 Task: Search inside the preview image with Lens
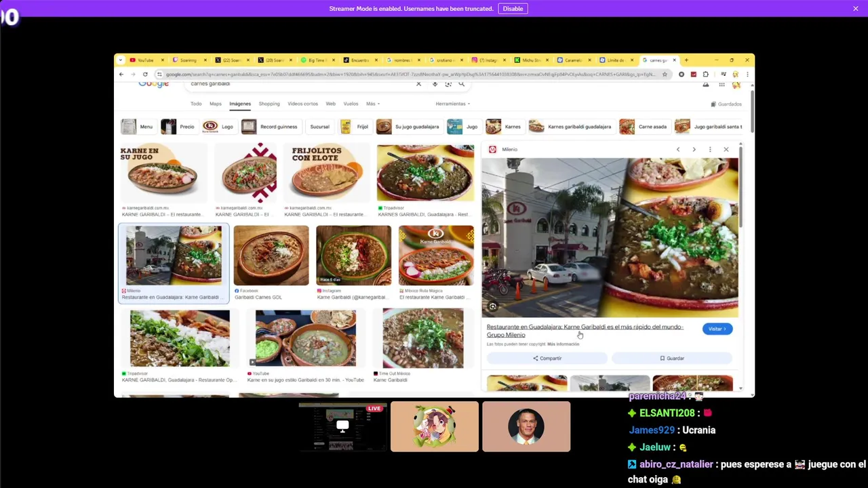(493, 307)
